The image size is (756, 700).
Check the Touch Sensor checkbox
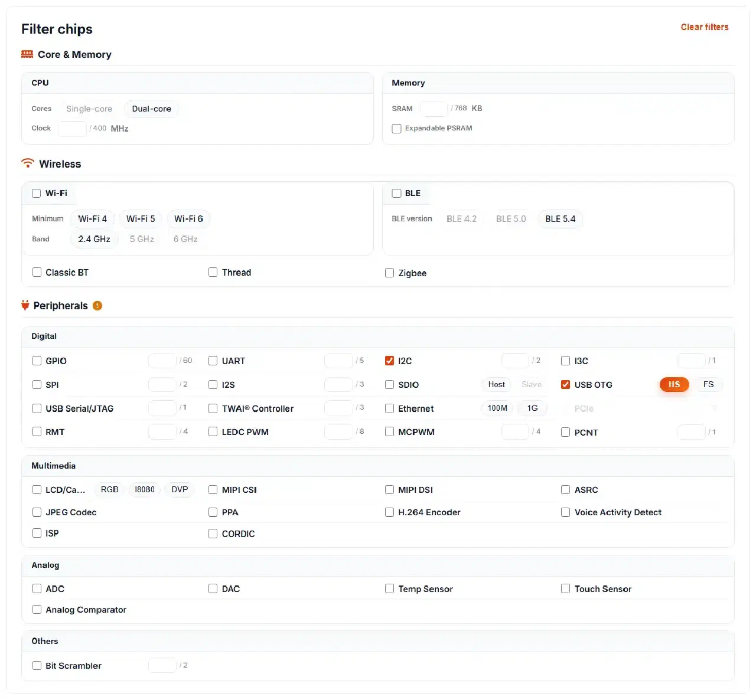[566, 588]
